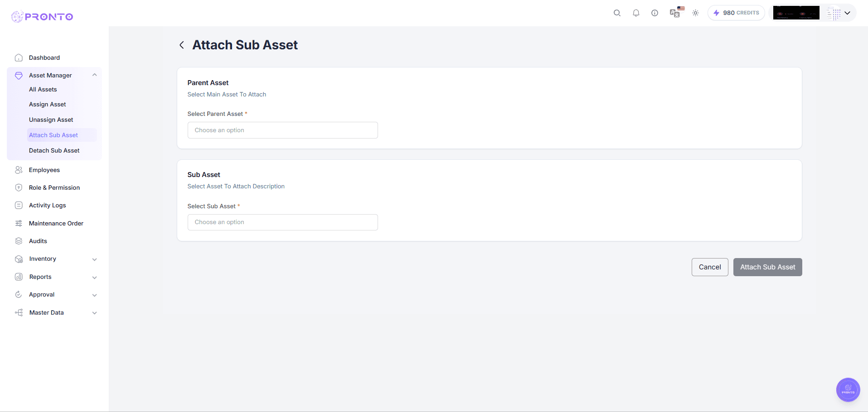Screen dimensions: 868x412
Task: Open the Select Parent Asset dropdown
Action: 282,130
